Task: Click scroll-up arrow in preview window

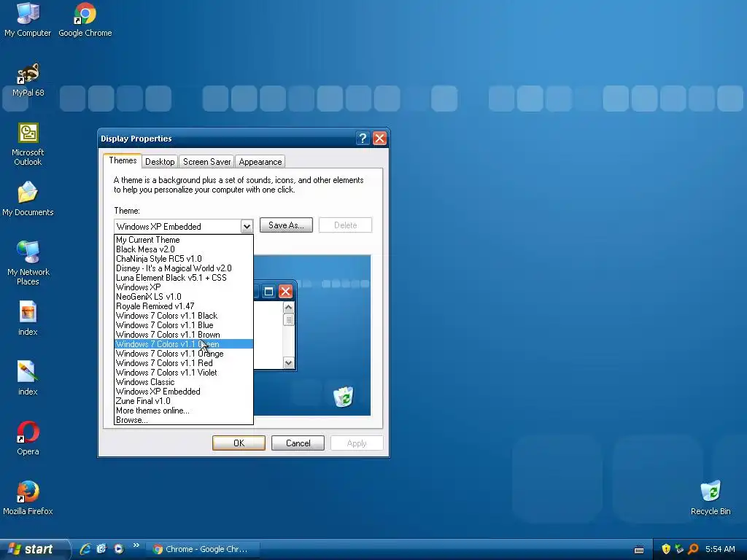Action: click(x=288, y=307)
